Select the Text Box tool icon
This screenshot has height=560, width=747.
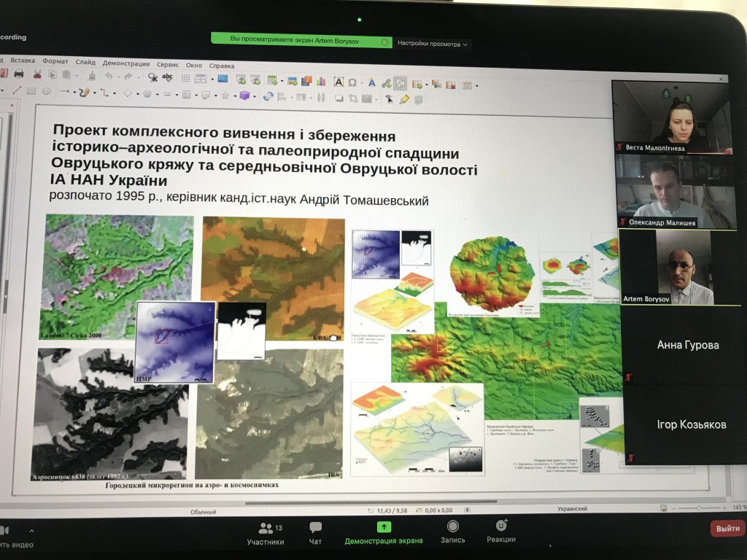[x=338, y=82]
